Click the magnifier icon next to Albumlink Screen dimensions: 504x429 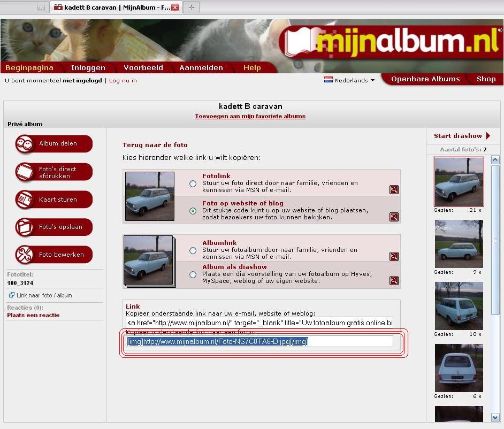[x=394, y=256]
